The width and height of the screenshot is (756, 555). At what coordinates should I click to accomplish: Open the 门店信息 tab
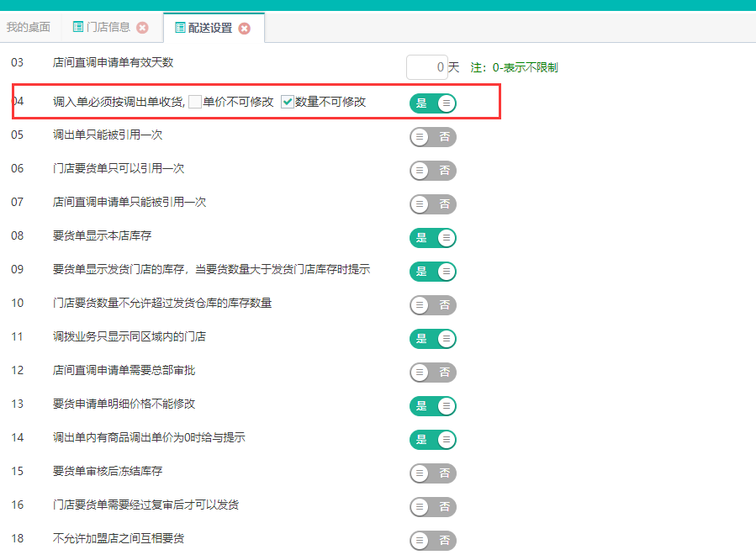[108, 27]
